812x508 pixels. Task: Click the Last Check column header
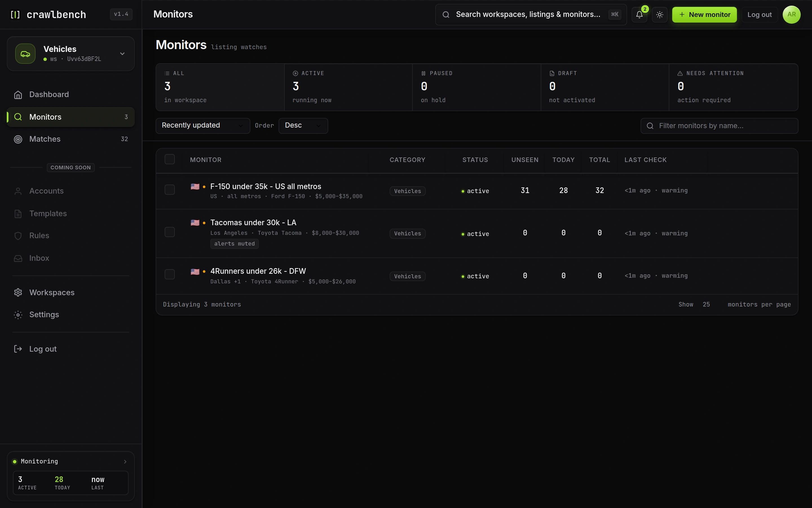[x=645, y=160]
